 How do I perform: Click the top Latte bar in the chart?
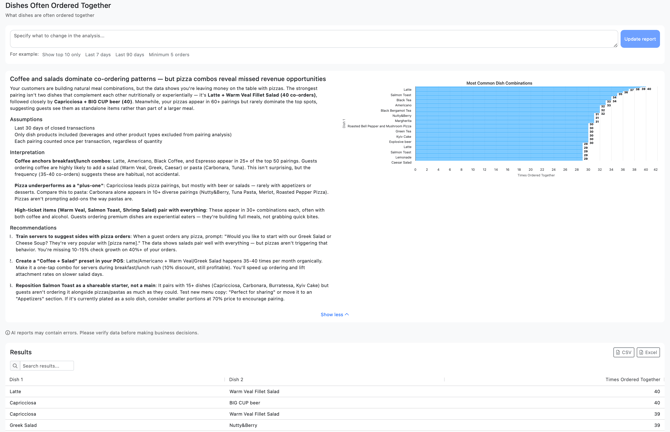pos(520,89)
